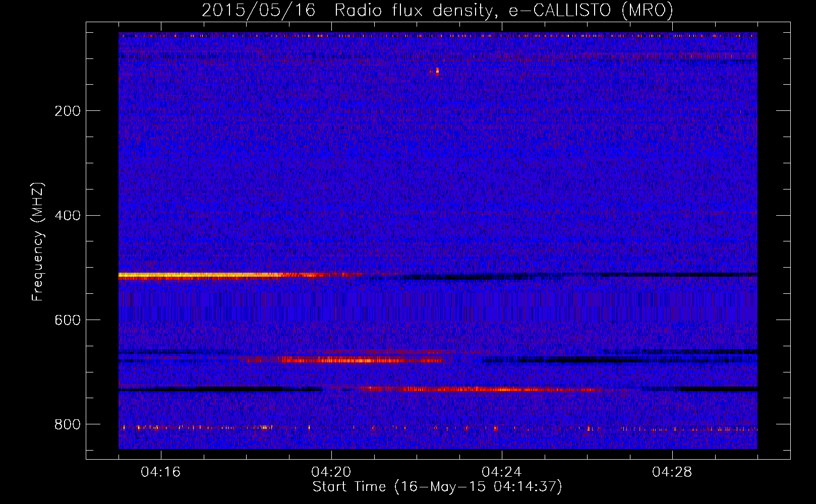The width and height of the screenshot is (816, 504).
Task: Click the 400 frequency tick label
Action: coord(68,216)
